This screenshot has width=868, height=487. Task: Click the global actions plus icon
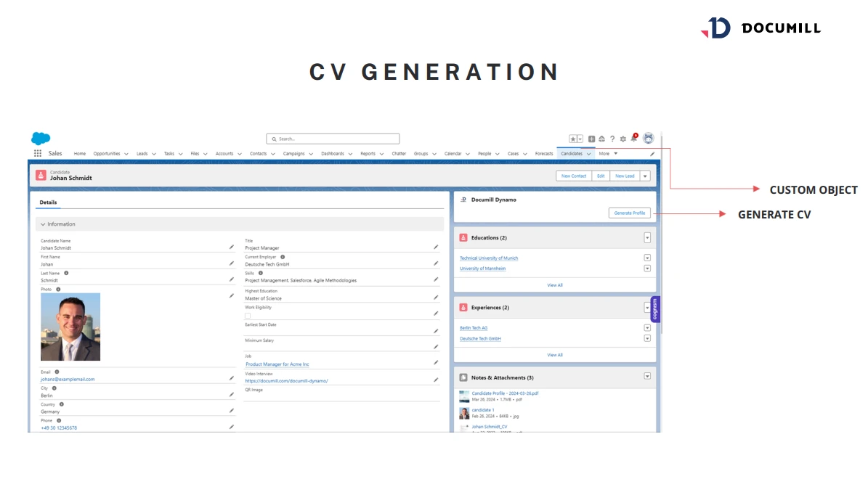coord(592,139)
